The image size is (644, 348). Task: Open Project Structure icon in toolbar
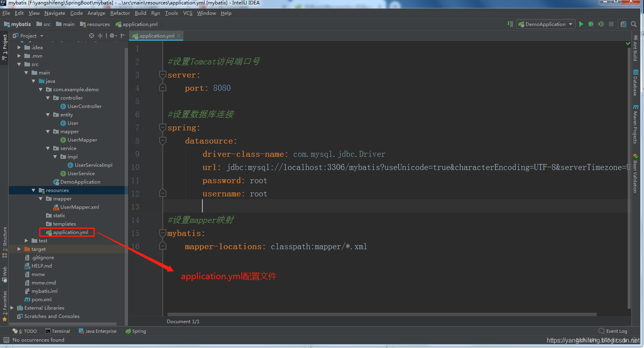pos(623,24)
